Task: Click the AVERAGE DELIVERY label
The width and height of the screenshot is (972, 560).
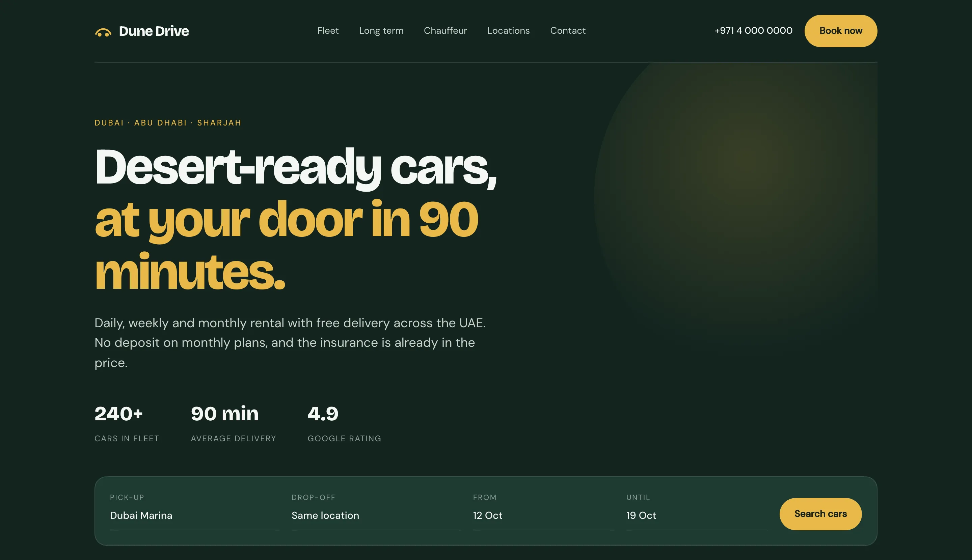Action: click(x=233, y=439)
